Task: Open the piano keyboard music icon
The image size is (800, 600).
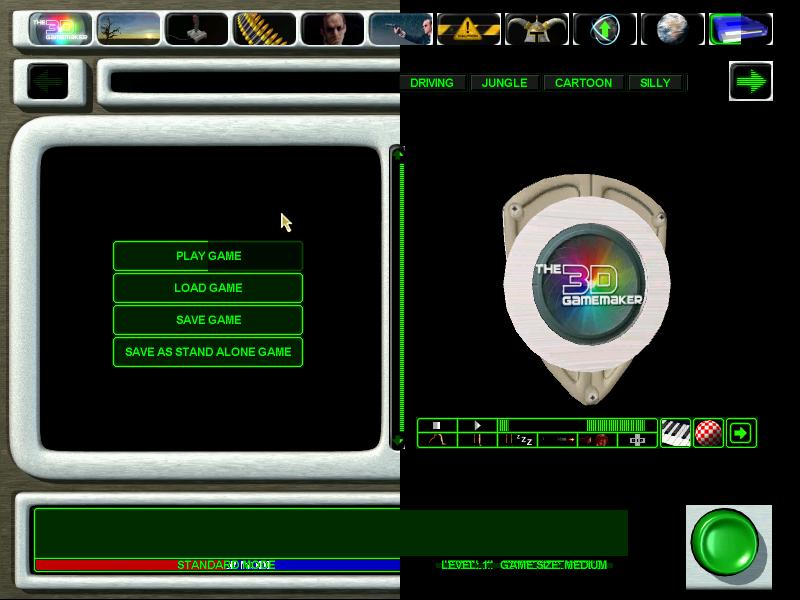Action: coord(676,433)
